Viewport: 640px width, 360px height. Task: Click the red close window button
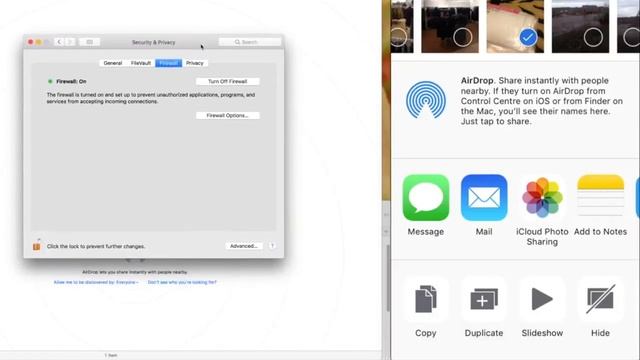[31, 42]
